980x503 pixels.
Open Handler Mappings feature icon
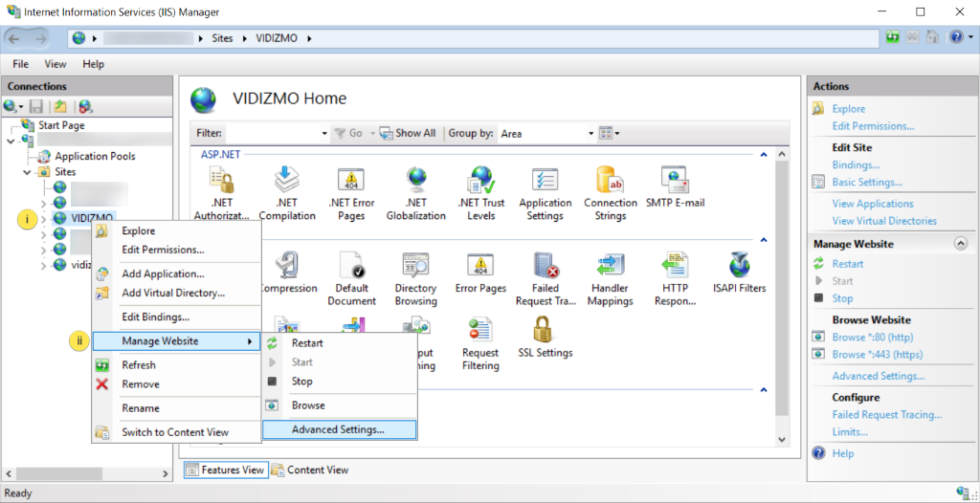pyautogui.click(x=610, y=271)
